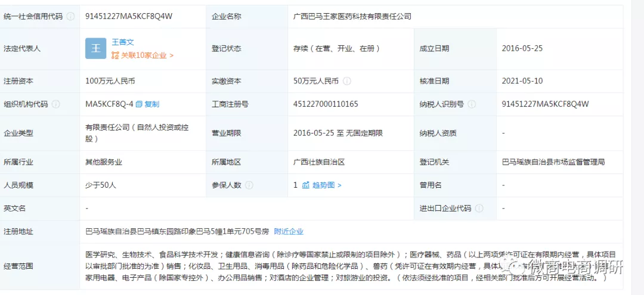This screenshot has height=295, width=644.
Task: Click info icon beside 统一社会信用代码
Action: pos(70,17)
